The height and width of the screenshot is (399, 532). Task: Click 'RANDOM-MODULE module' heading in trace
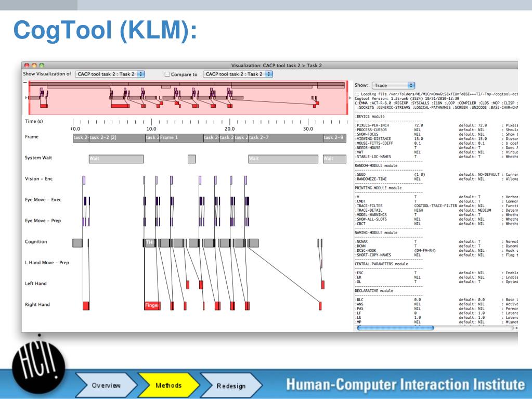pyautogui.click(x=376, y=165)
